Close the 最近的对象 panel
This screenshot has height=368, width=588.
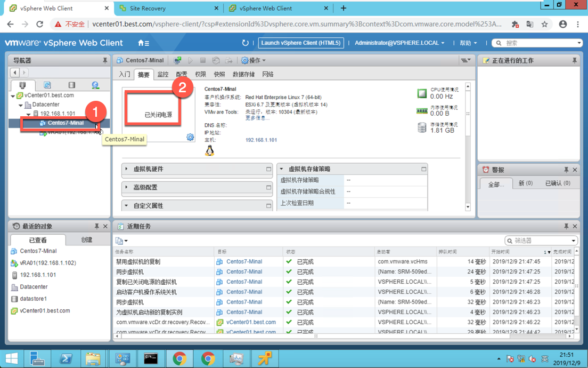(x=105, y=226)
